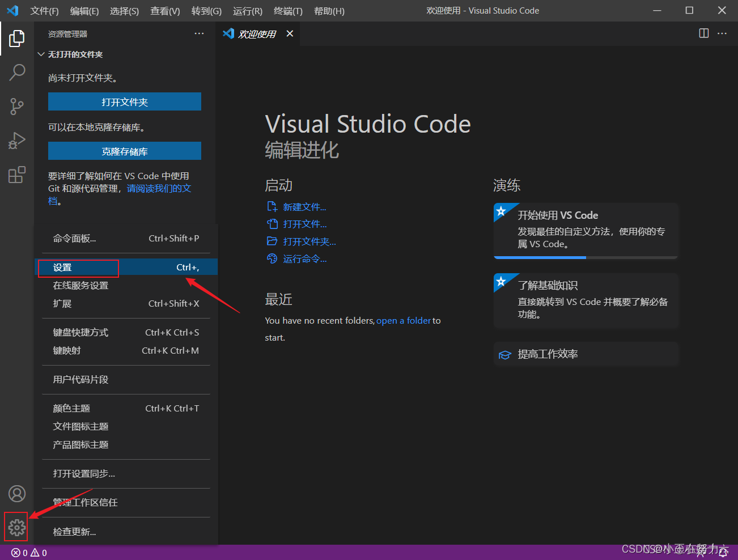Image resolution: width=738 pixels, height=560 pixels.
Task: Open the Explorer view in activity bar
Action: click(17, 39)
